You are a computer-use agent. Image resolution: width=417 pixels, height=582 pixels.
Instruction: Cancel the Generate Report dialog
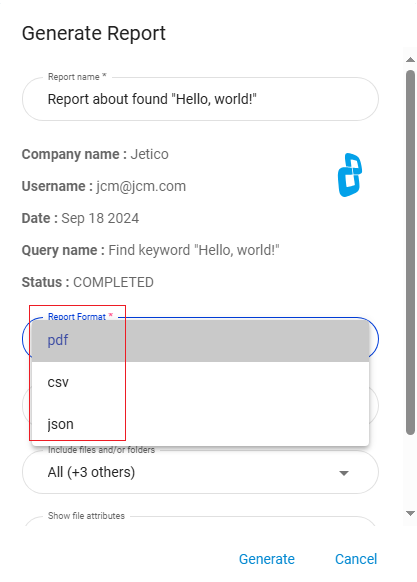point(356,559)
